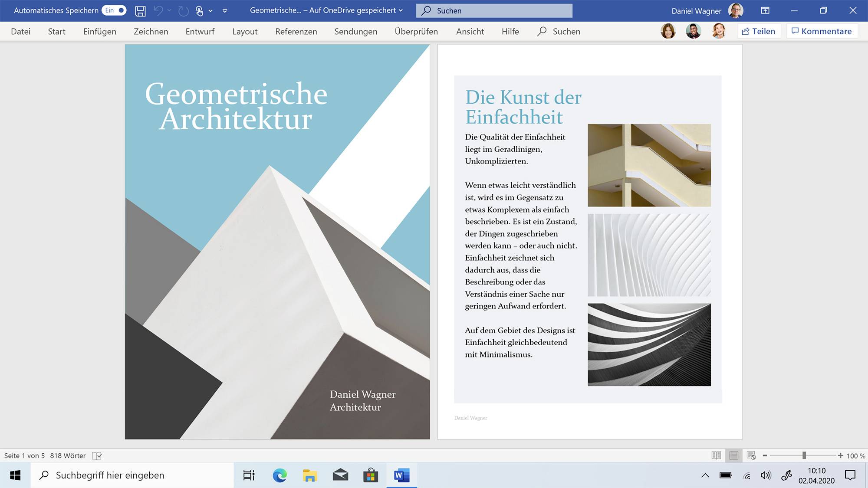Image resolution: width=868 pixels, height=488 pixels.
Task: Click the Save icon in quick access toolbar
Action: (140, 10)
